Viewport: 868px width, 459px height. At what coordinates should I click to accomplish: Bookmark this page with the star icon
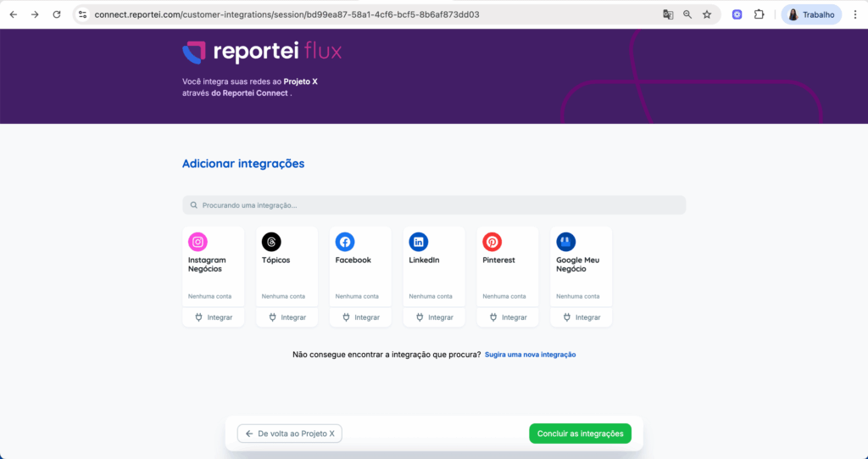pos(707,14)
